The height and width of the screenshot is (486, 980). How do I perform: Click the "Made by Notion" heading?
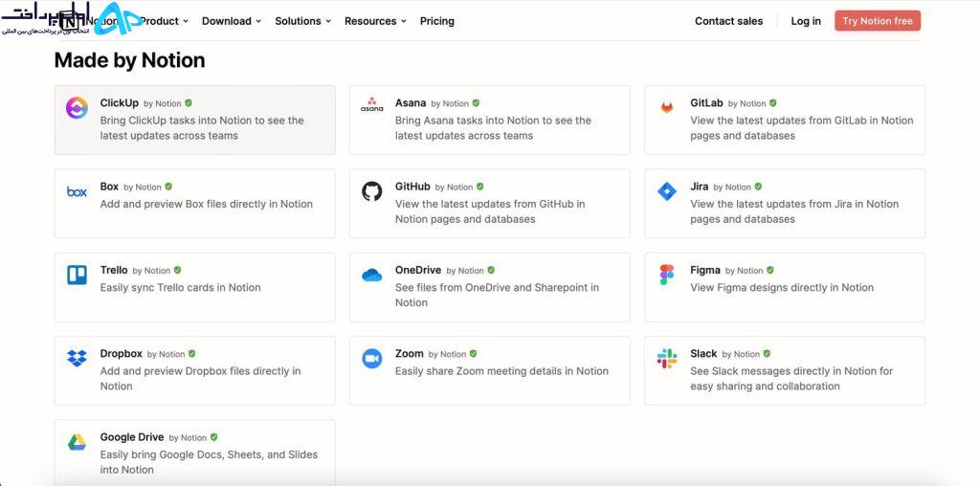(x=129, y=60)
